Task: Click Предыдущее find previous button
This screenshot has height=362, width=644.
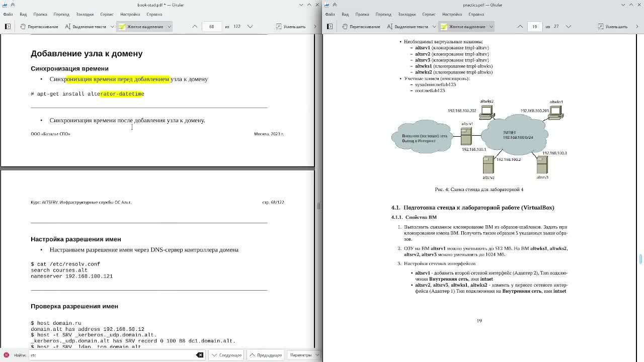Action: [x=266, y=355]
